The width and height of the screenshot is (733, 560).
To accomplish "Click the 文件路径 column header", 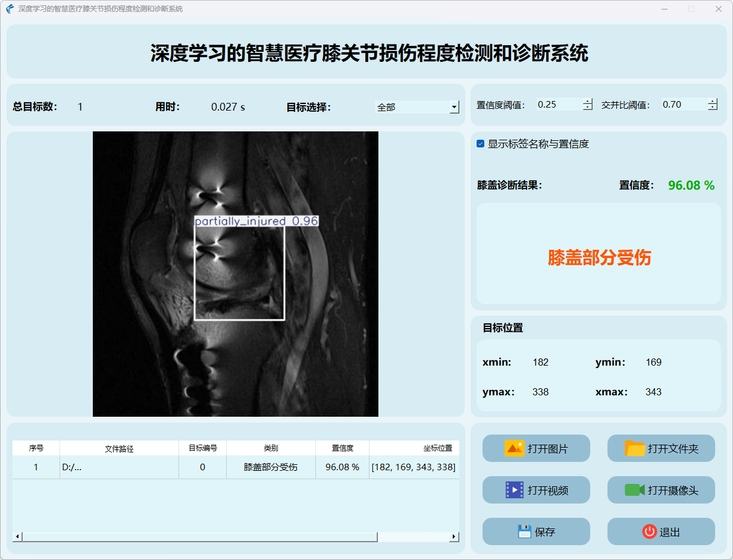I will (119, 448).
